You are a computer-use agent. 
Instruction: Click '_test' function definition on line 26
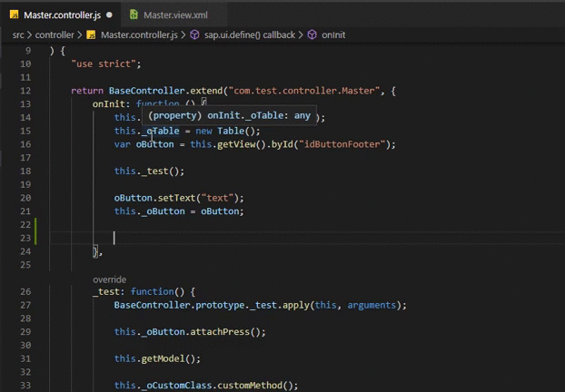click(x=106, y=291)
